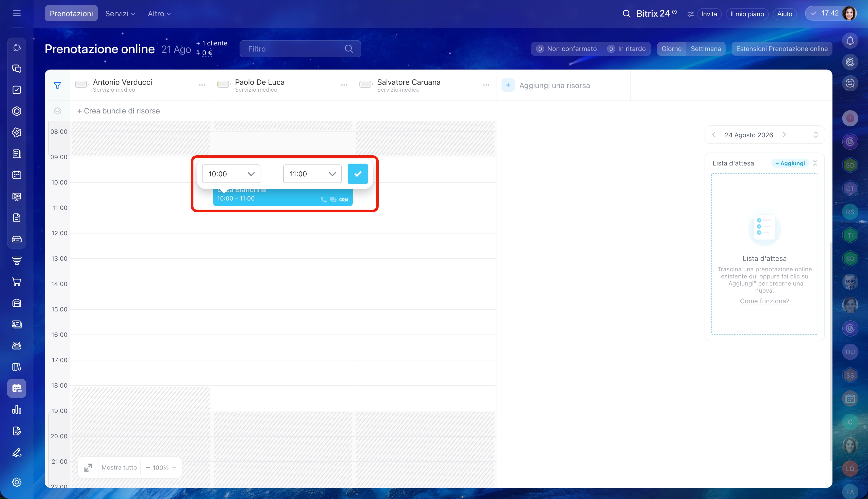Open the three-dots menu for Antonio Verducci
868x499 pixels.
point(202,85)
